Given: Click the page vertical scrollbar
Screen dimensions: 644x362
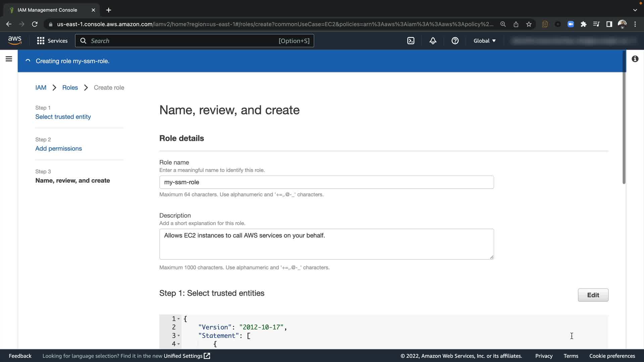Looking at the screenshot, I should pyautogui.click(x=624, y=117).
